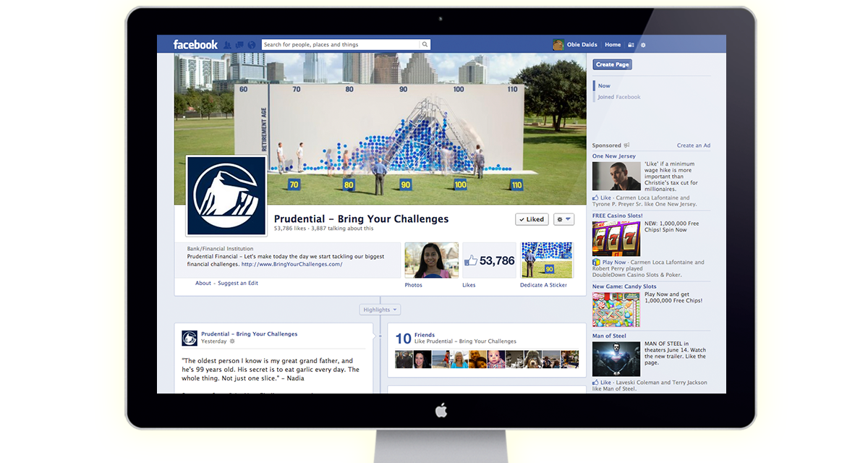The height and width of the screenshot is (463, 868).
Task: Click the first friend photo in Friends box
Action: [x=404, y=360]
